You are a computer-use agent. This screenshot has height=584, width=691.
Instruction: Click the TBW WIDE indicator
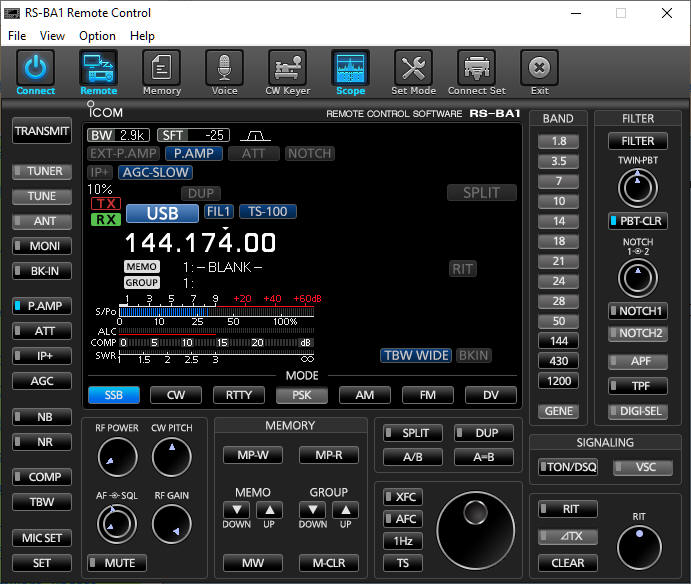point(416,355)
